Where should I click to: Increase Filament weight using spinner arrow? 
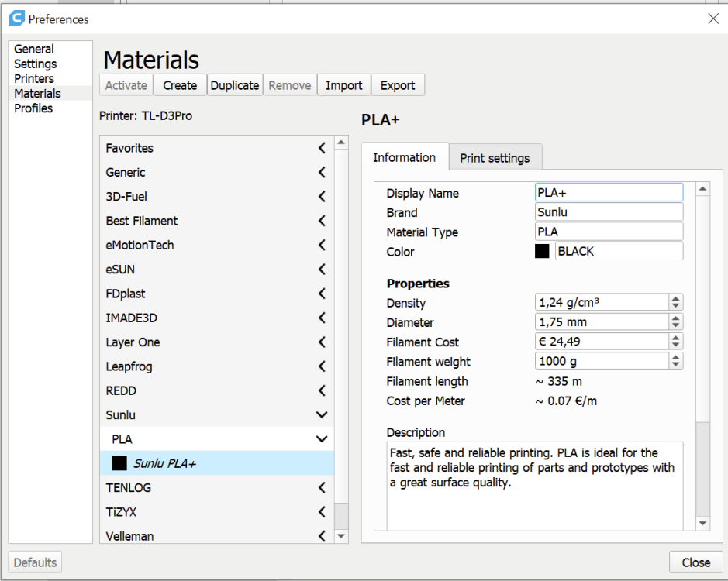pyautogui.click(x=676, y=357)
